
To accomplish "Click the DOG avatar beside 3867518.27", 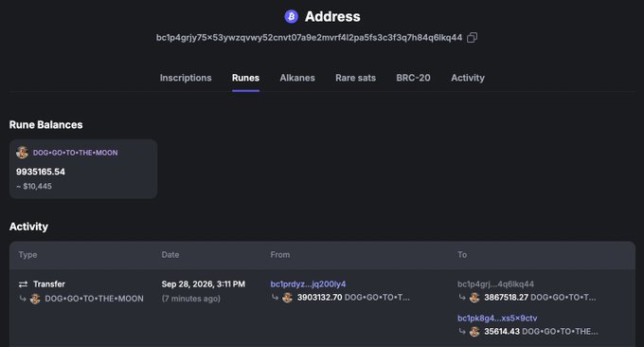I will tap(474, 298).
